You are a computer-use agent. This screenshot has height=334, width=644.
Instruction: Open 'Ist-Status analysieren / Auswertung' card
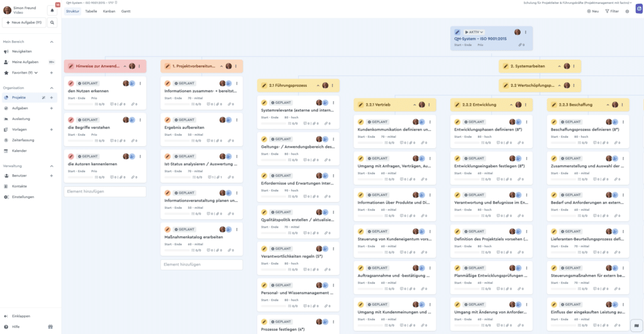(x=201, y=167)
